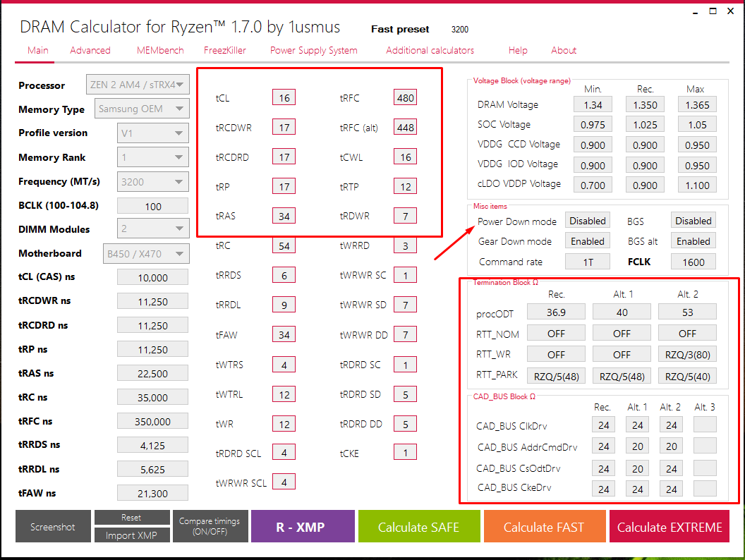The height and width of the screenshot is (560, 745).
Task: Click CAD_BUS CkeDrv Alt. 3 empty box
Action: pyautogui.click(x=705, y=488)
